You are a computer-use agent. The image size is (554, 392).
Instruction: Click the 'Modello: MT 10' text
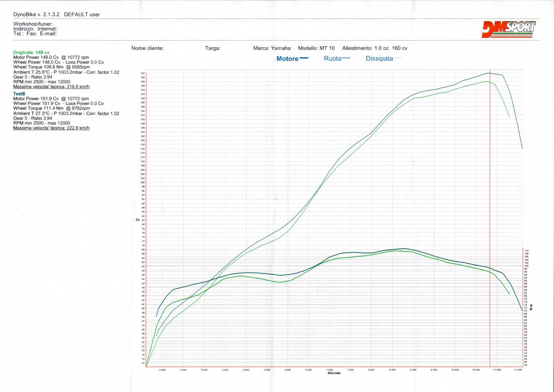pyautogui.click(x=317, y=48)
